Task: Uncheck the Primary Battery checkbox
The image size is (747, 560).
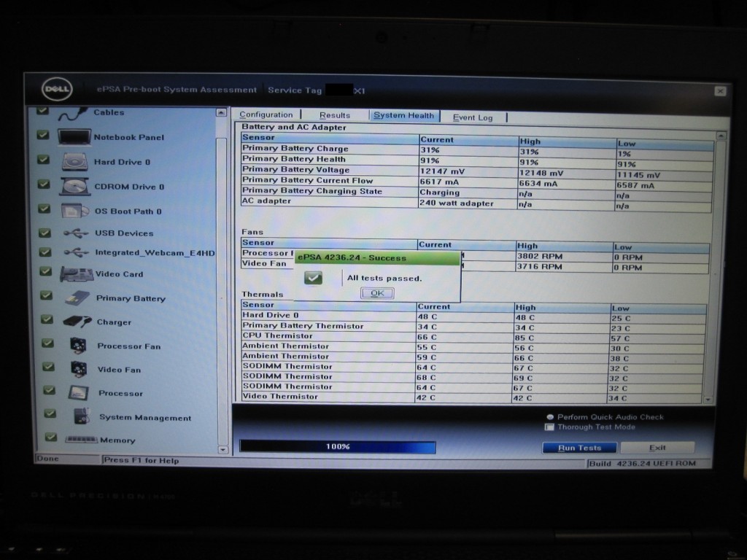Action: 46,296
